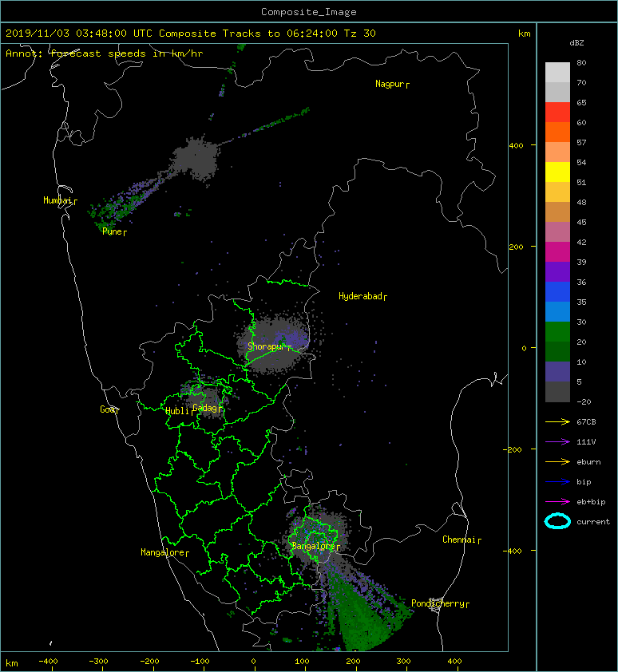Click the Composite_Image title text
The image size is (618, 672).
click(309, 12)
